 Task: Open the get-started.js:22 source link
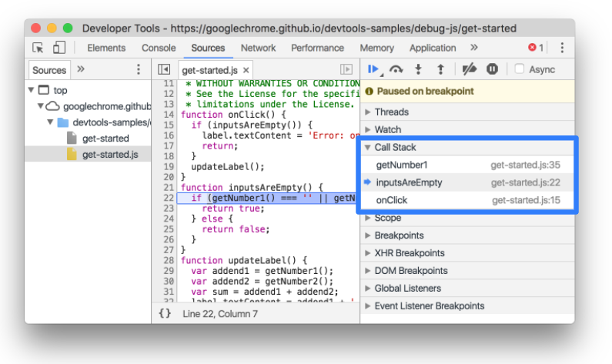point(526,182)
